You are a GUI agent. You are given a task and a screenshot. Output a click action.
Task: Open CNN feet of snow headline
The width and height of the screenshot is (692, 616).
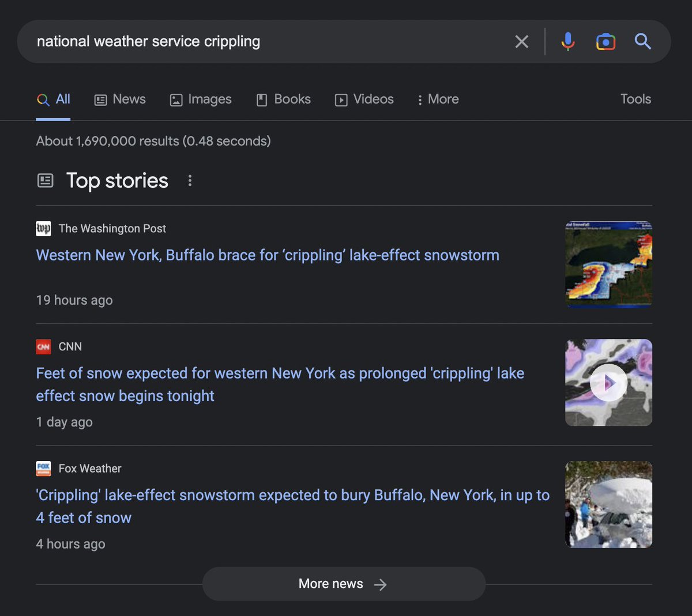[280, 384]
